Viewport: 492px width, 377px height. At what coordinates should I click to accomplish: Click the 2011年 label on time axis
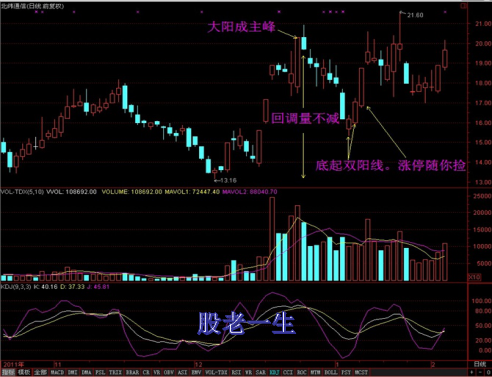click(x=14, y=364)
